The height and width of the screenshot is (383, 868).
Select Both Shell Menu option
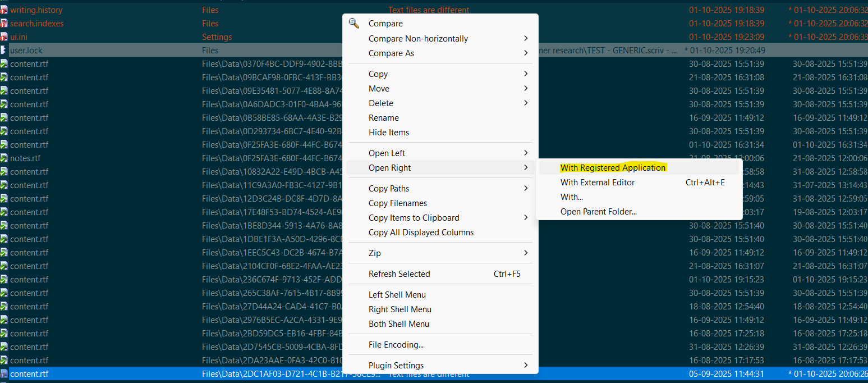[398, 323]
